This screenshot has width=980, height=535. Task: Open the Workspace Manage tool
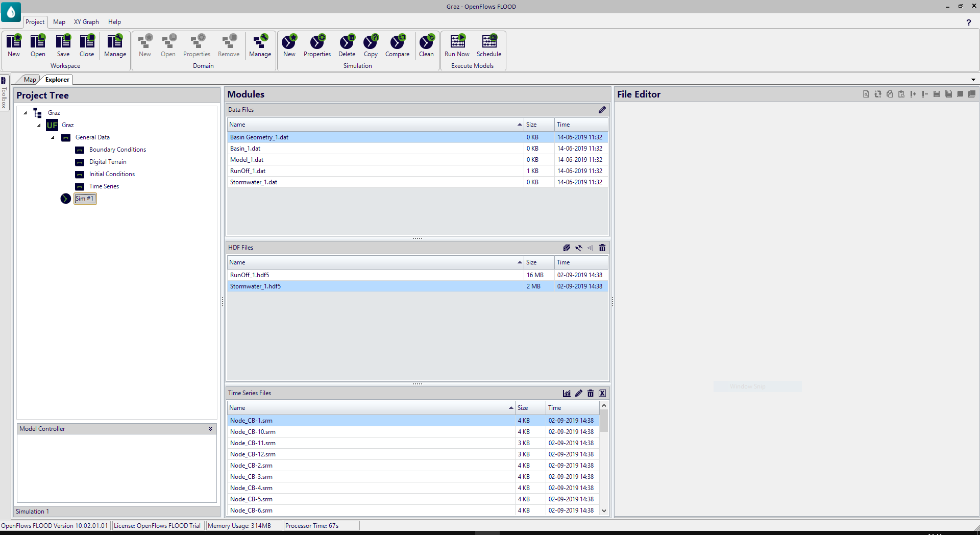coord(115,46)
